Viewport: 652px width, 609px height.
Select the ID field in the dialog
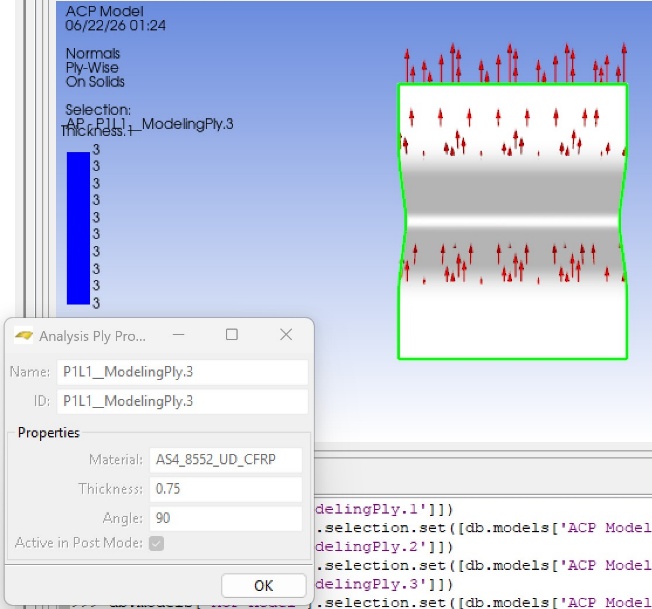pos(182,401)
